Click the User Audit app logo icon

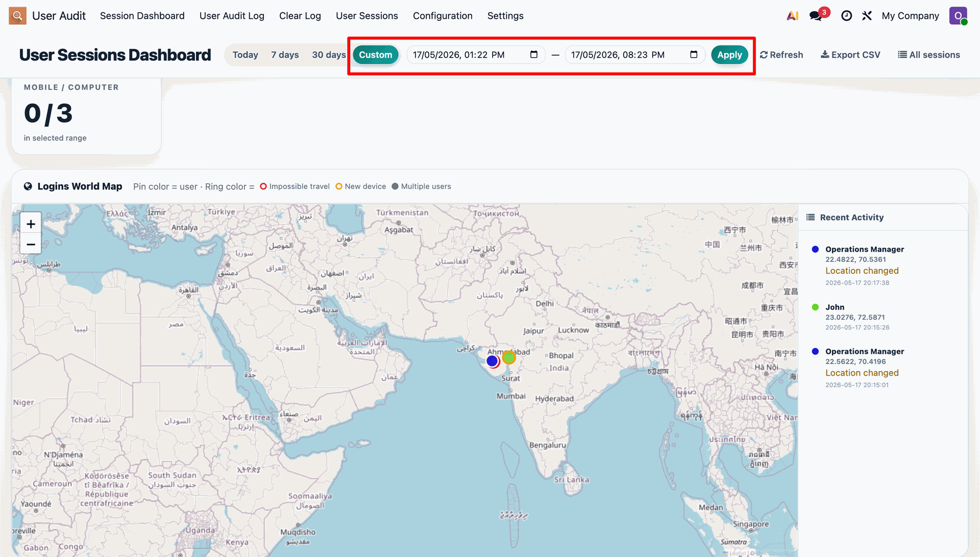click(x=17, y=16)
